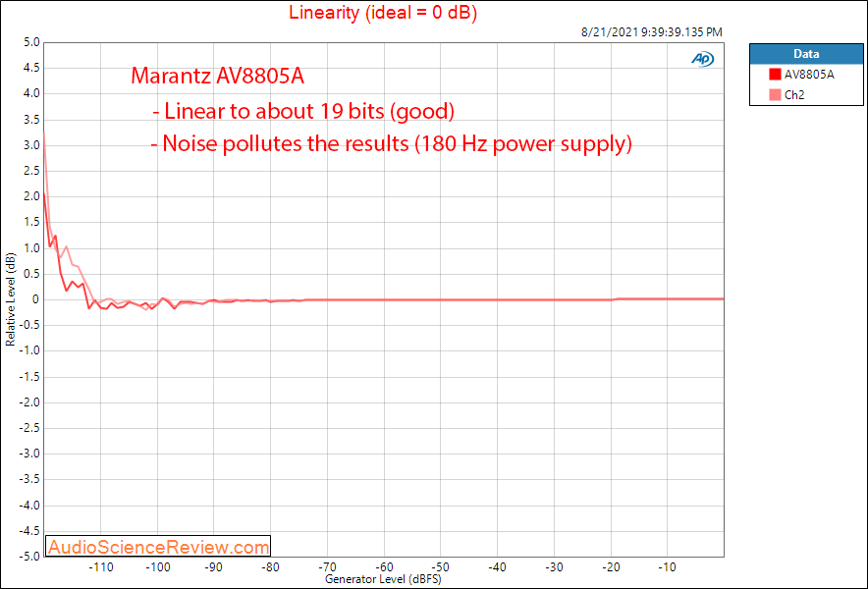Viewport: 868px width, 589px height.
Task: Click the 'Relative Level (dB)' vertical axis label
Action: tap(10, 299)
